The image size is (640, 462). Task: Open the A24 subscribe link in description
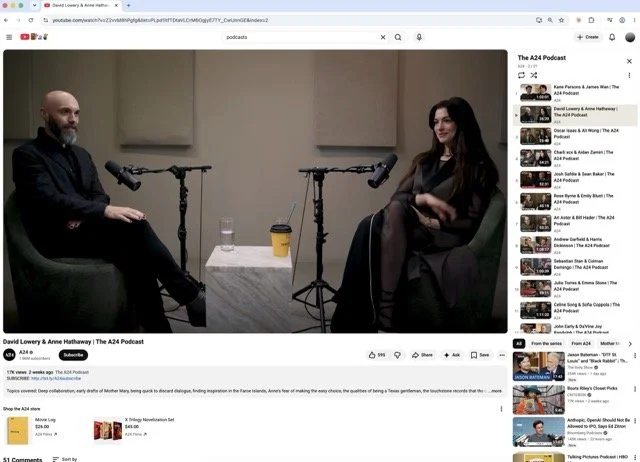click(56, 378)
